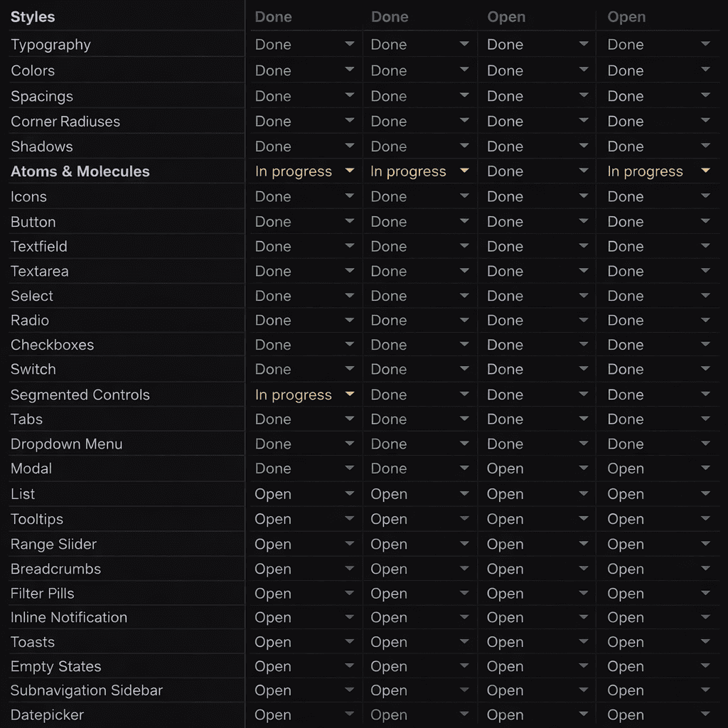Select the Radio row label
Image resolution: width=728 pixels, height=728 pixels.
click(x=30, y=321)
